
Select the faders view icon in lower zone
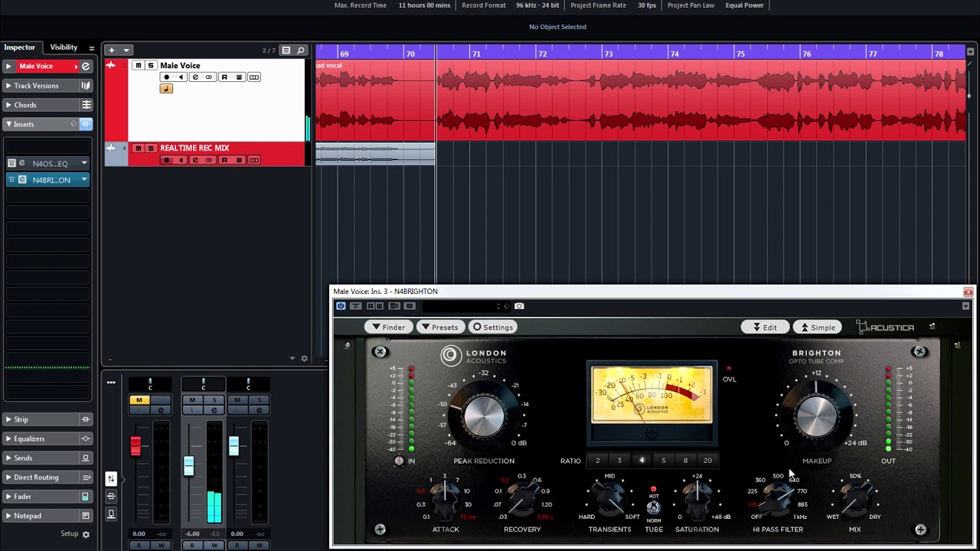(111, 479)
